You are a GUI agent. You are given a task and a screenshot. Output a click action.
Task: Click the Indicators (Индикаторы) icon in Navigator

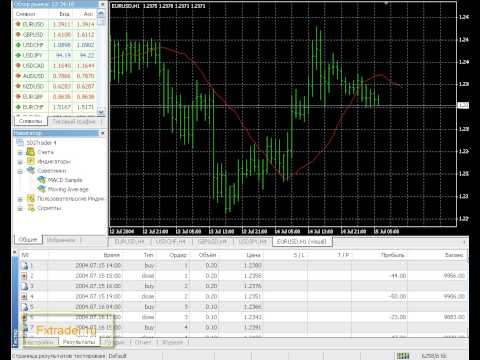[x=31, y=161]
